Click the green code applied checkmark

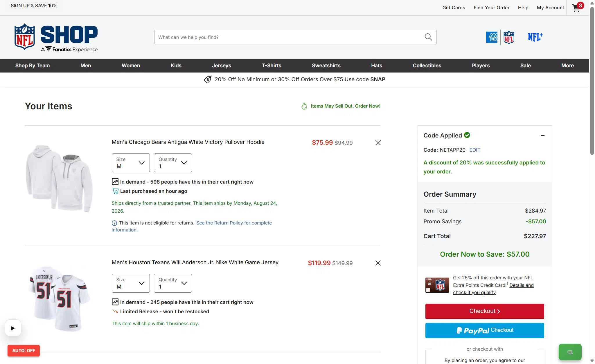tap(467, 135)
